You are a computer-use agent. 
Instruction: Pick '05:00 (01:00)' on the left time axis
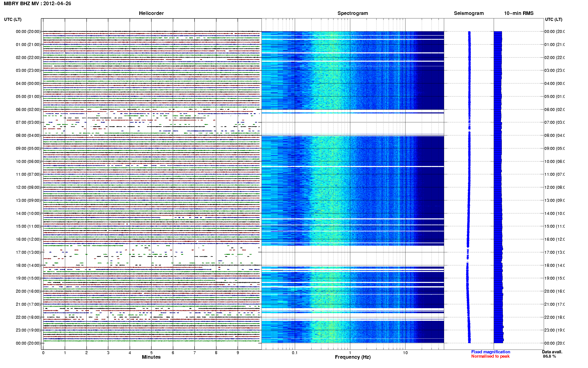[x=28, y=96]
